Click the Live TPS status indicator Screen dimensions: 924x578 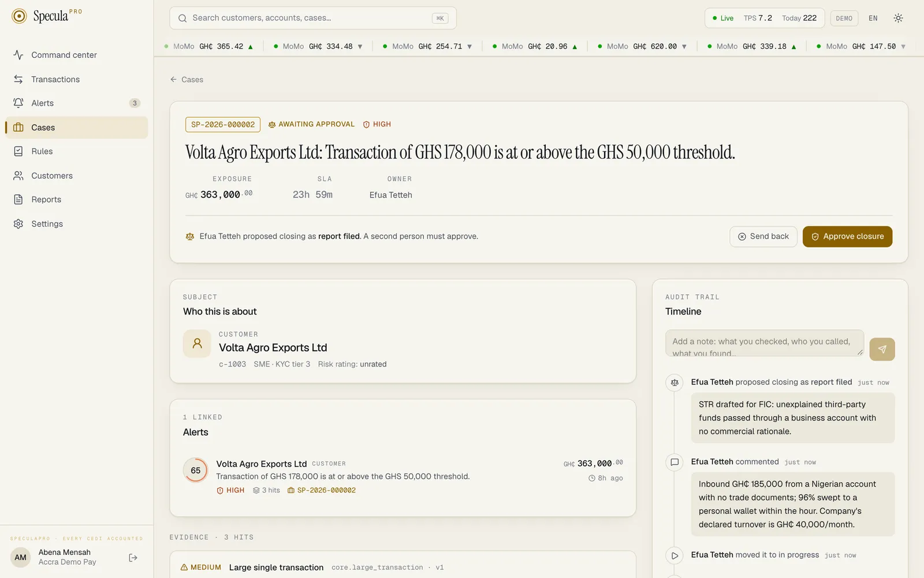coord(764,18)
